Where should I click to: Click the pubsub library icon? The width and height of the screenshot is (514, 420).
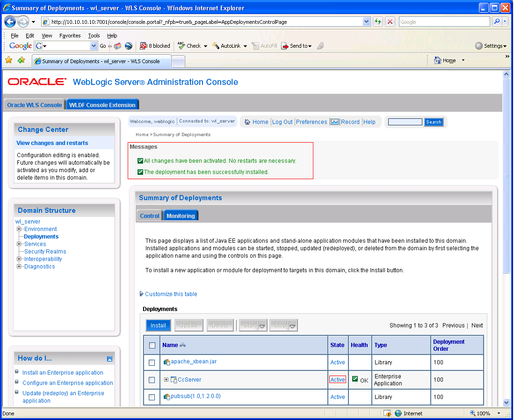point(167,397)
